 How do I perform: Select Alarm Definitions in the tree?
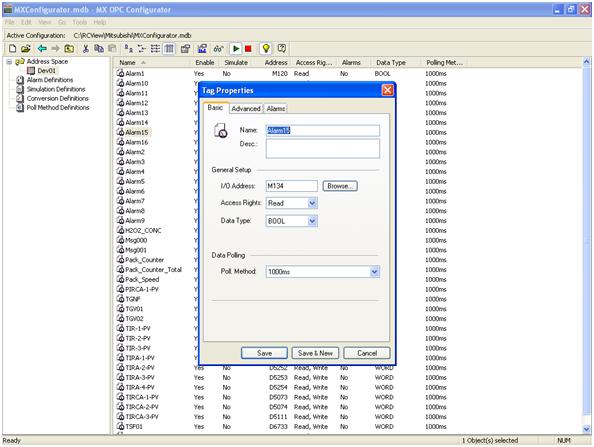(x=50, y=80)
